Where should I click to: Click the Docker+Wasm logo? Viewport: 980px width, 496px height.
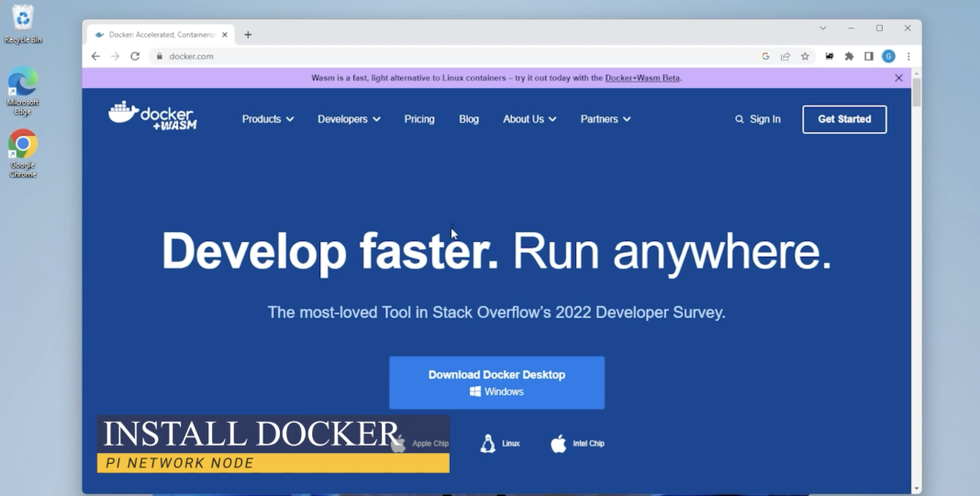(x=152, y=116)
